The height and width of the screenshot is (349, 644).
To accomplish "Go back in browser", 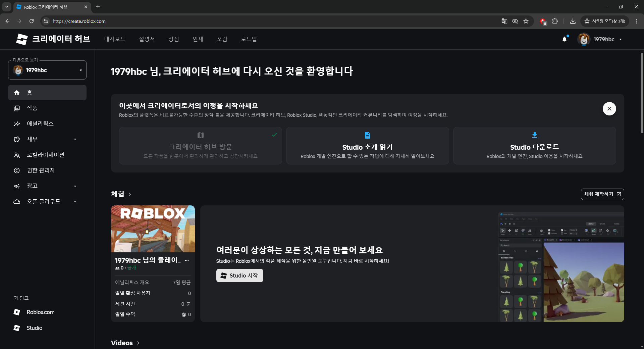I will click(x=7, y=21).
